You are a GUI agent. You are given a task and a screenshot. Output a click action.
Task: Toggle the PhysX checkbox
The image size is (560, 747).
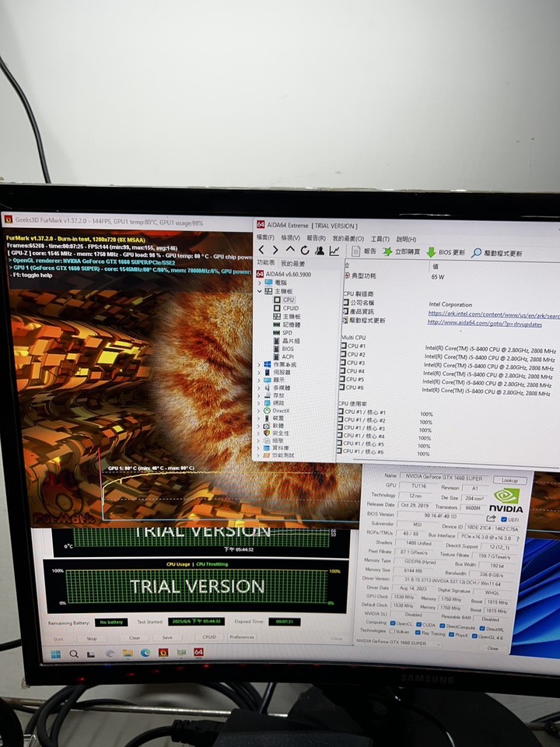tap(451, 634)
